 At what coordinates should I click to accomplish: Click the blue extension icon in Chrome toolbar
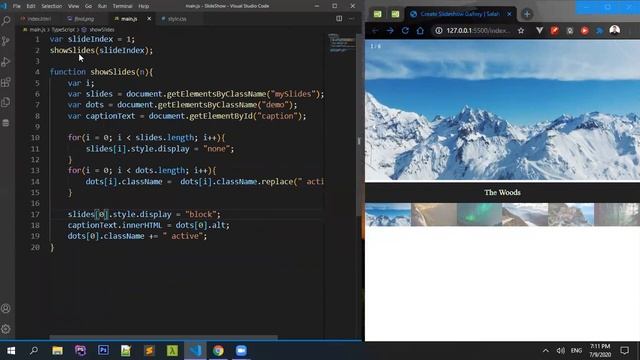(600, 31)
